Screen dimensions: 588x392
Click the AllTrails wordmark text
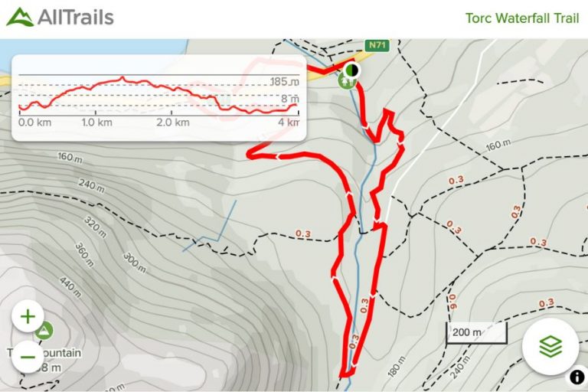click(75, 18)
